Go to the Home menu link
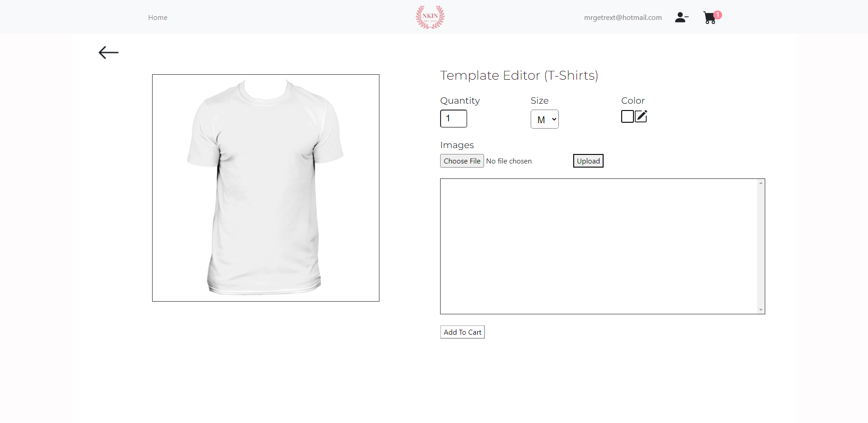868x423 pixels. pos(158,17)
